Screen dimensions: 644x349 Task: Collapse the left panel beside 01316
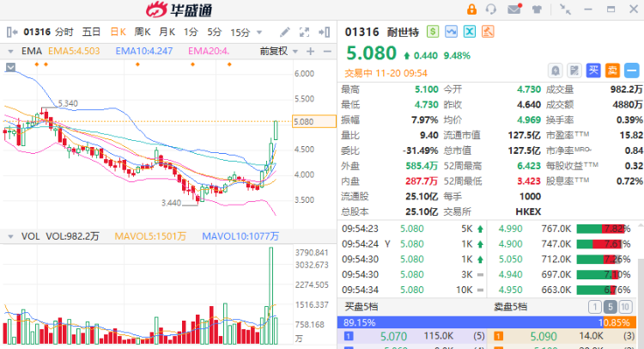coord(12,32)
